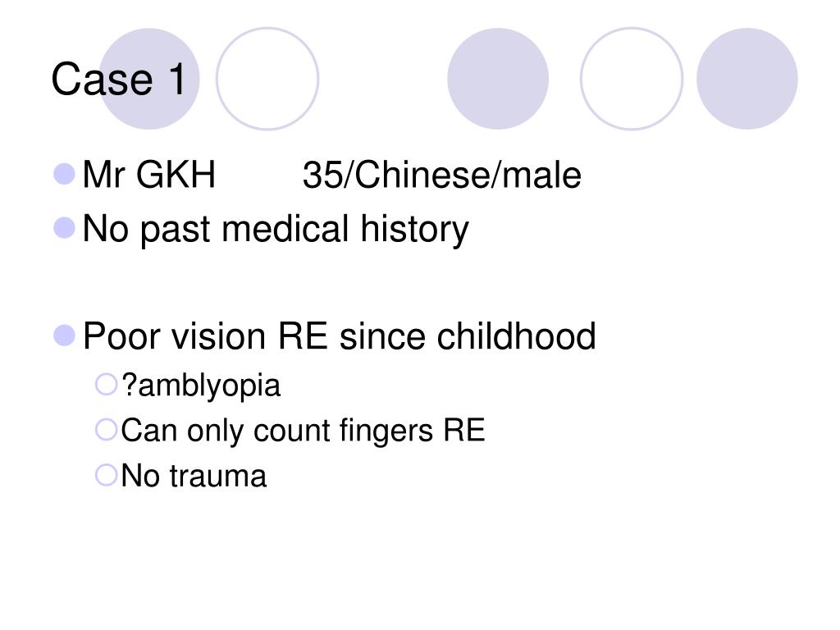Select the bullet next to 'Poor vision RE'

64,336
